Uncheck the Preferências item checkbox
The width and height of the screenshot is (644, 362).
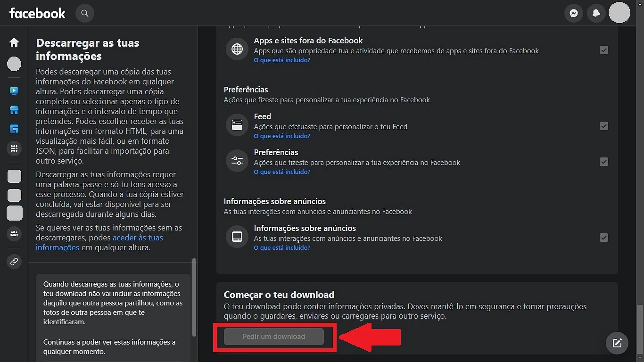coord(603,162)
